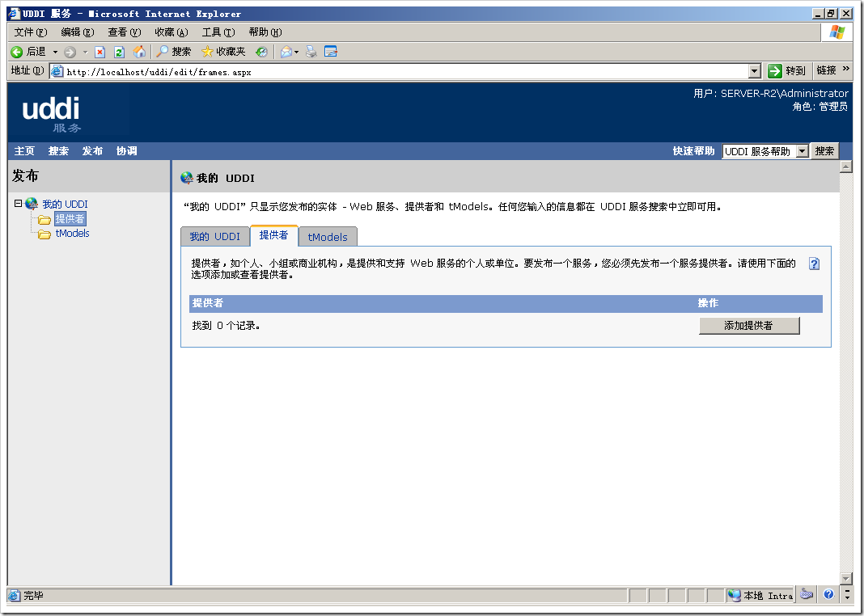The image size is (864, 616).
Task: Click the 操作 column header
Action: pyautogui.click(x=708, y=303)
